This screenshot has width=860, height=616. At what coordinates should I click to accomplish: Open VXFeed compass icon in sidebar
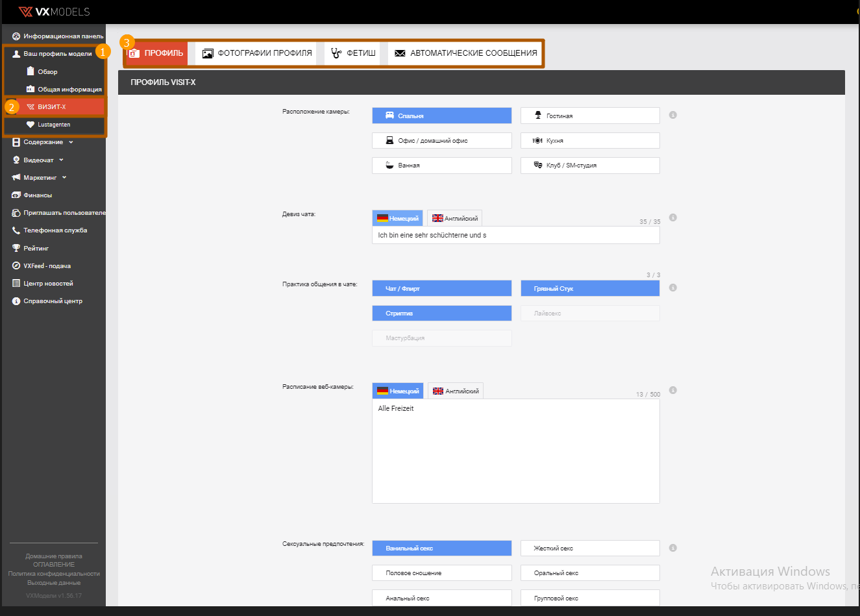[x=16, y=266]
